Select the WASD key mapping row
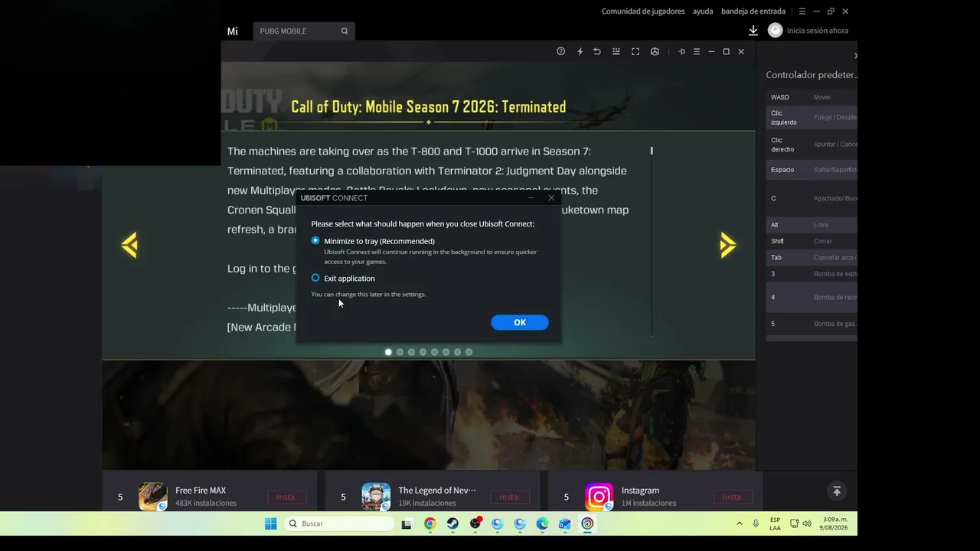Image resolution: width=980 pixels, height=551 pixels. (812, 97)
